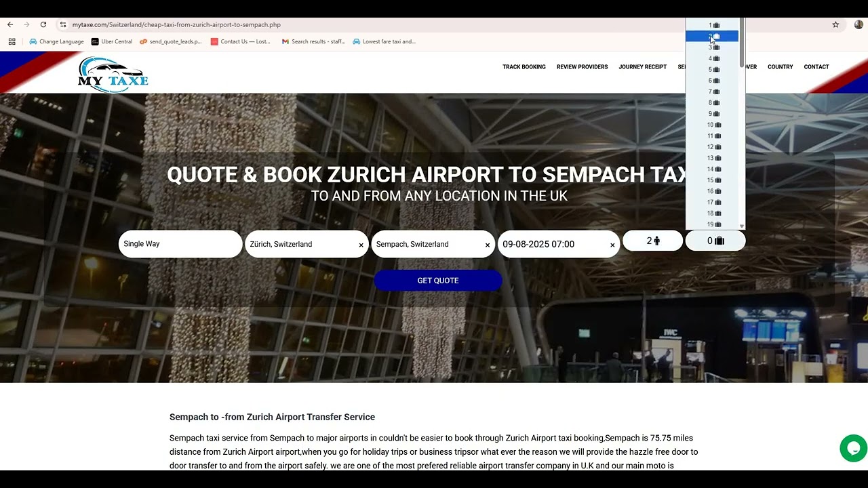
Task: Select 1 suitcase in luggage list
Action: (x=712, y=25)
